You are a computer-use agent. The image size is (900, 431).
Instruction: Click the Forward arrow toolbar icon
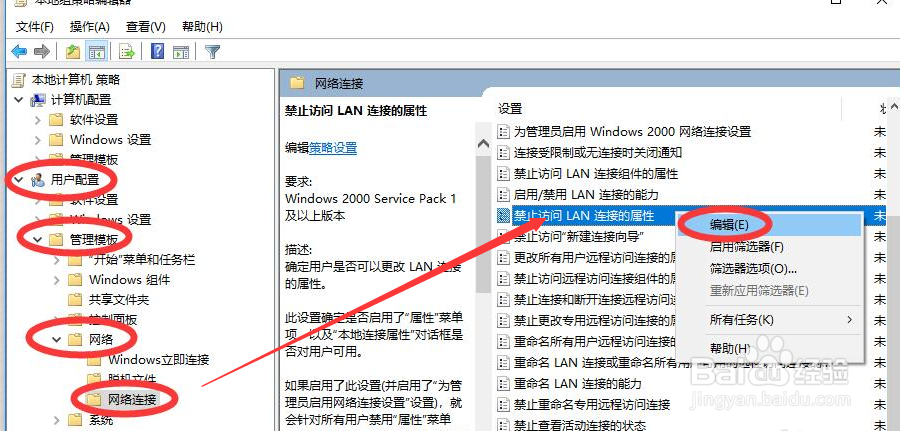click(42, 52)
